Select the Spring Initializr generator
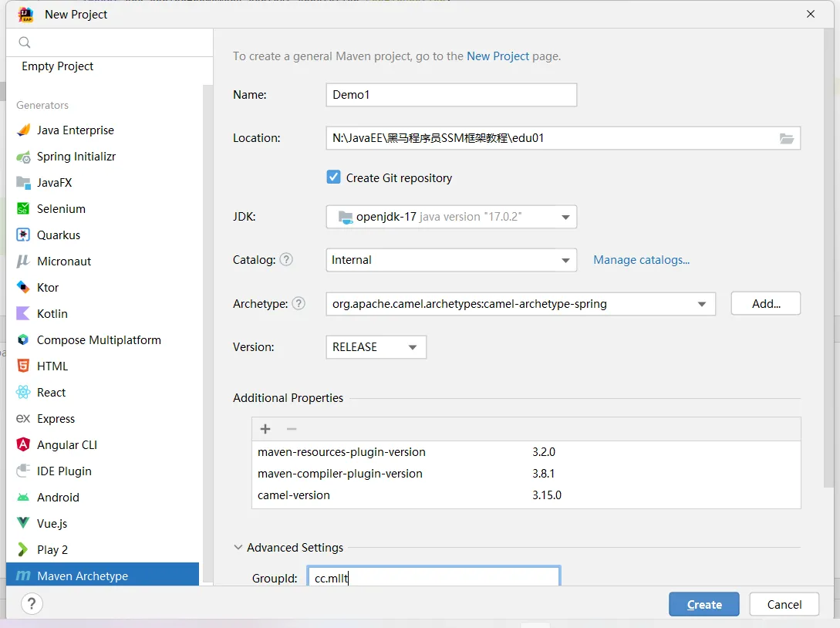 pyautogui.click(x=104, y=157)
